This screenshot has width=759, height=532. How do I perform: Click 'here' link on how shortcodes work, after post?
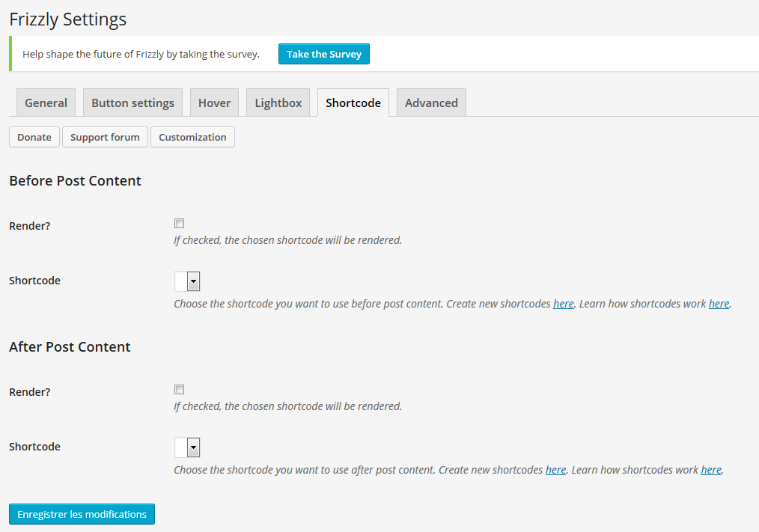[x=711, y=470]
